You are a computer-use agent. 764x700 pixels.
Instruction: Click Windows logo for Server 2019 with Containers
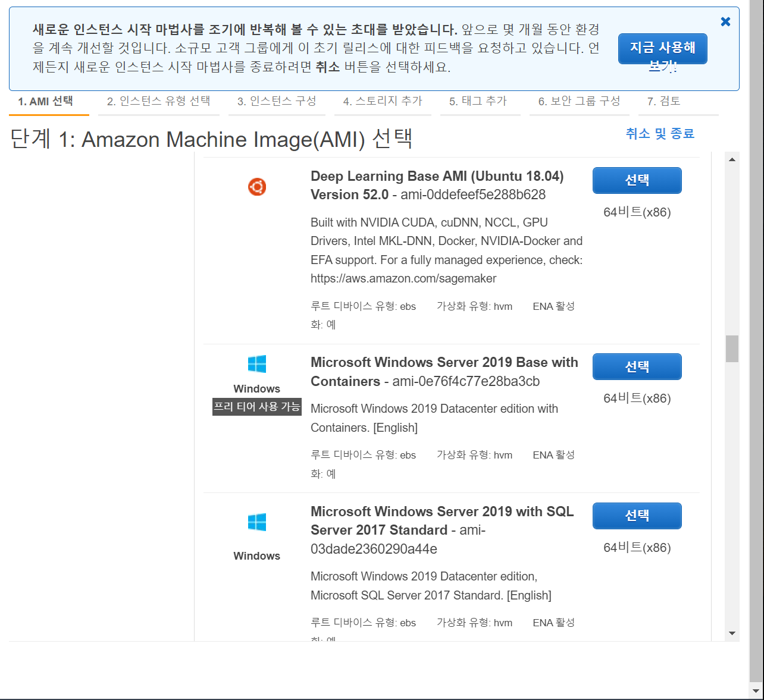(x=257, y=364)
